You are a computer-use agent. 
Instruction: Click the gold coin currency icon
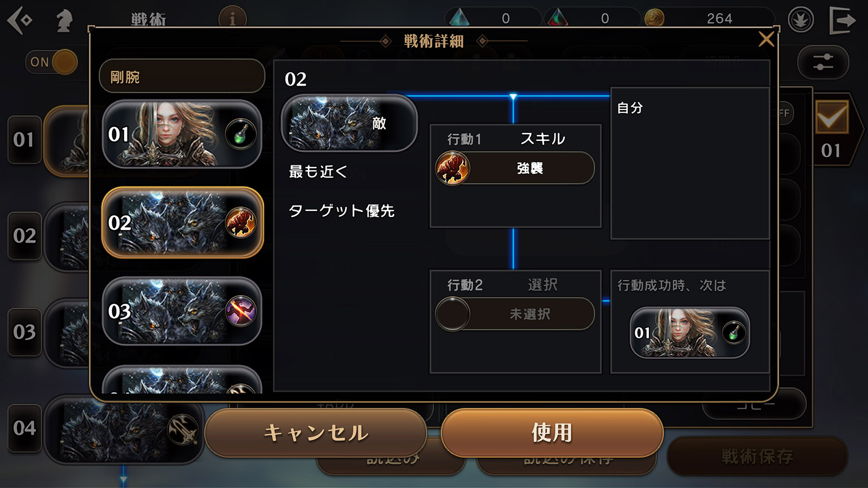654,18
